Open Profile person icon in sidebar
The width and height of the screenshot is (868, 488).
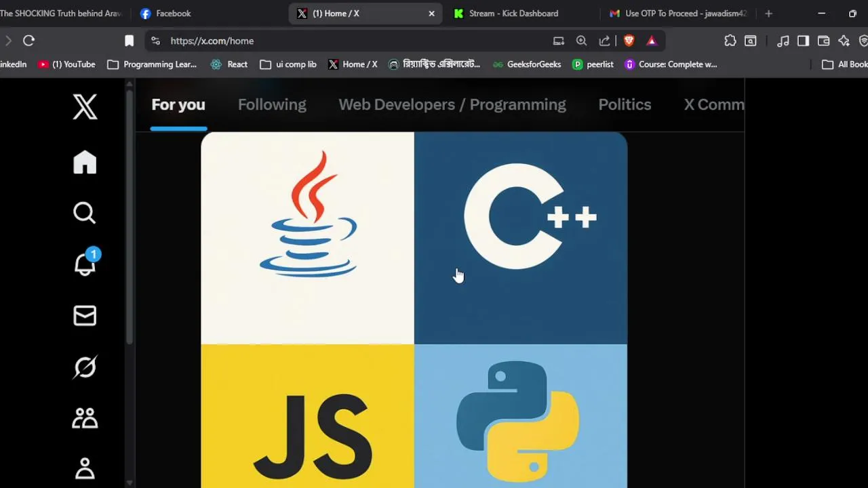click(85, 468)
